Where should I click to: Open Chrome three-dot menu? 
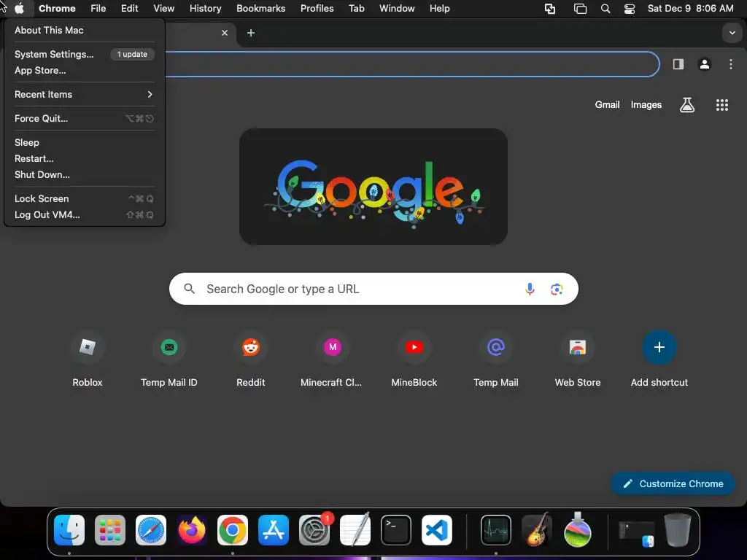tap(731, 64)
